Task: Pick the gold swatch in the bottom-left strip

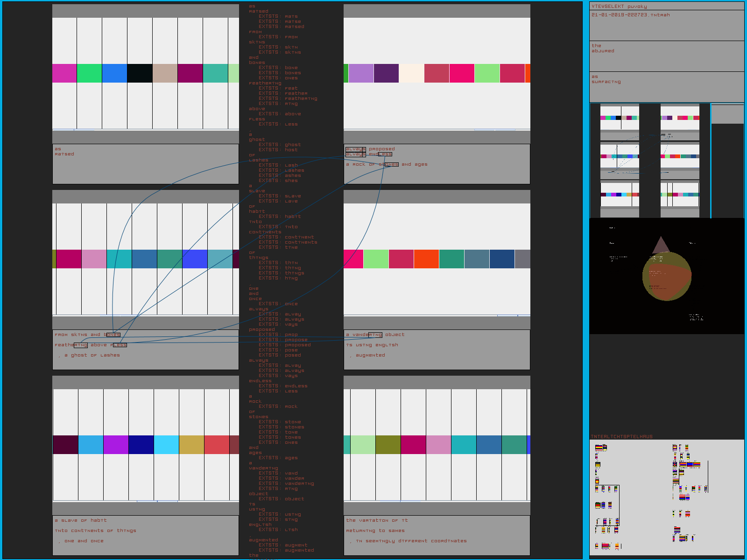Action: pyautogui.click(x=191, y=445)
